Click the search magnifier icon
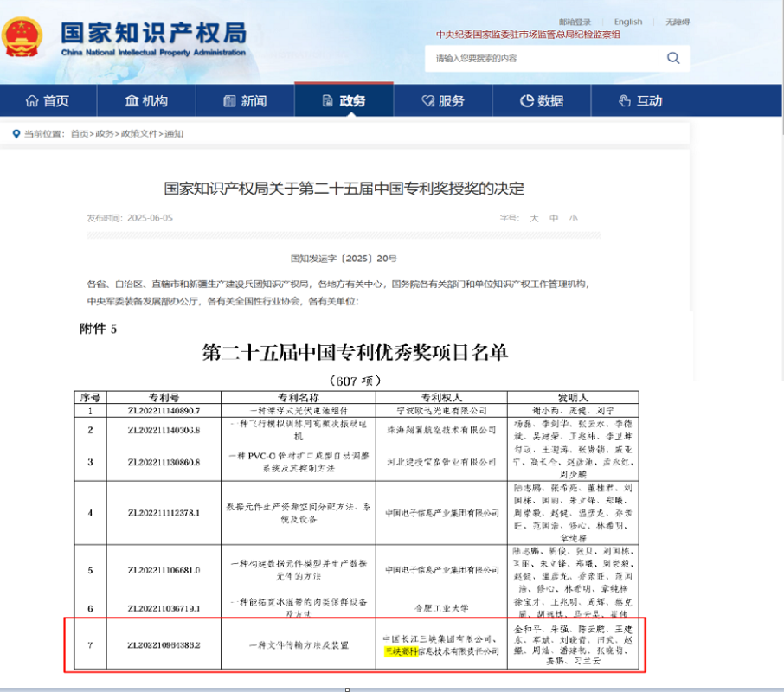The height and width of the screenshot is (692, 784). pos(673,58)
